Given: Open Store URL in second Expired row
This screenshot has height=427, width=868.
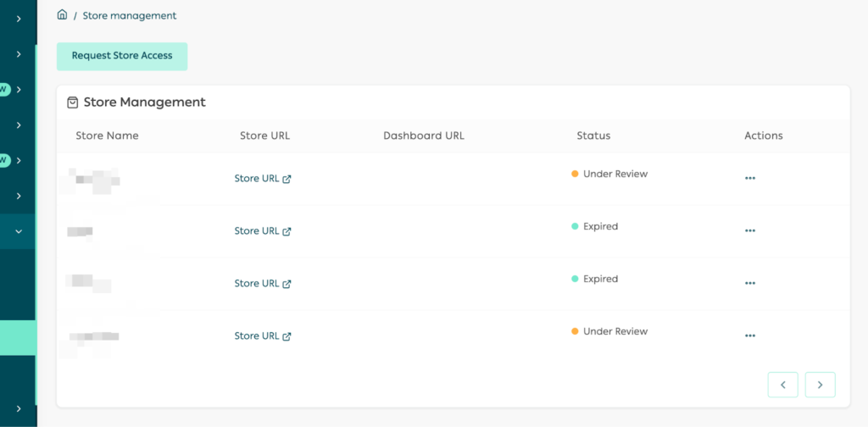Looking at the screenshot, I should click(x=263, y=284).
